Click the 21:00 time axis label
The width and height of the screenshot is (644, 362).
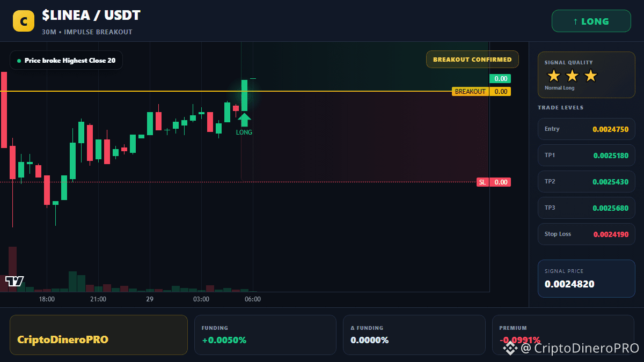(x=98, y=299)
